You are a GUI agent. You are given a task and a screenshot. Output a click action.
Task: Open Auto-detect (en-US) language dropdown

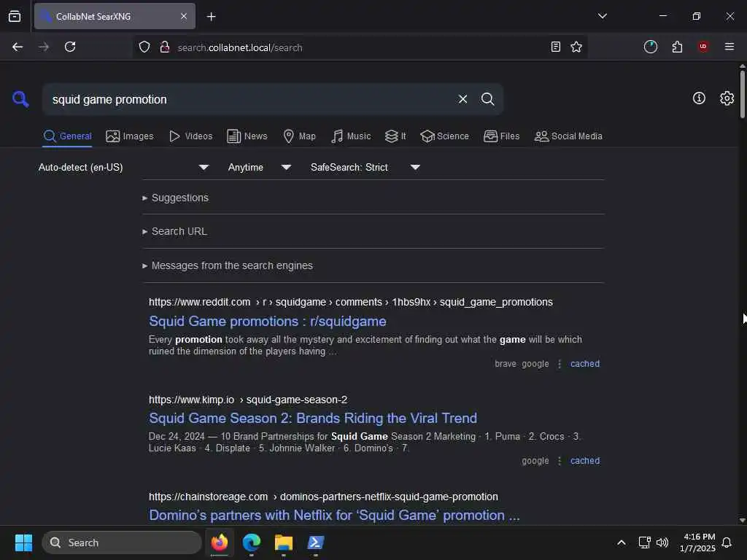pyautogui.click(x=124, y=167)
